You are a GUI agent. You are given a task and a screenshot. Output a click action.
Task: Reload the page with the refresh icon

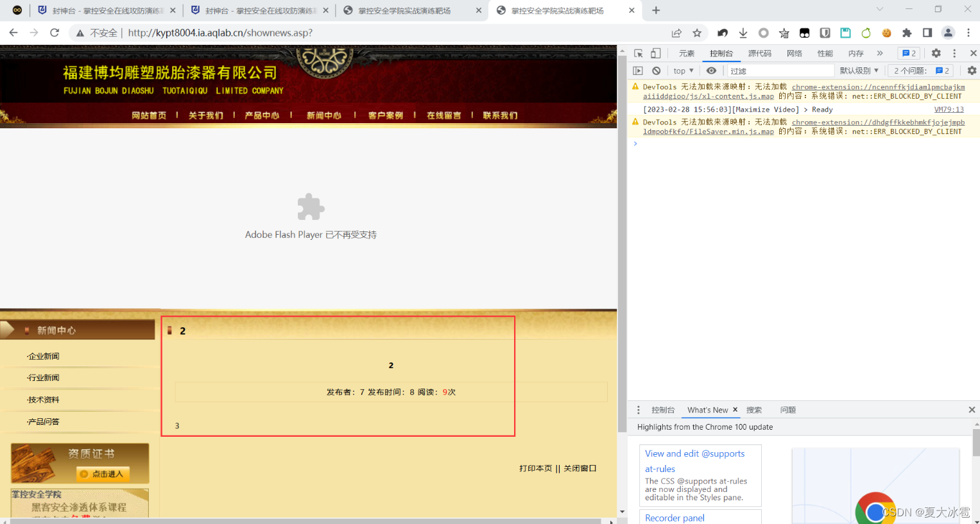pos(55,33)
